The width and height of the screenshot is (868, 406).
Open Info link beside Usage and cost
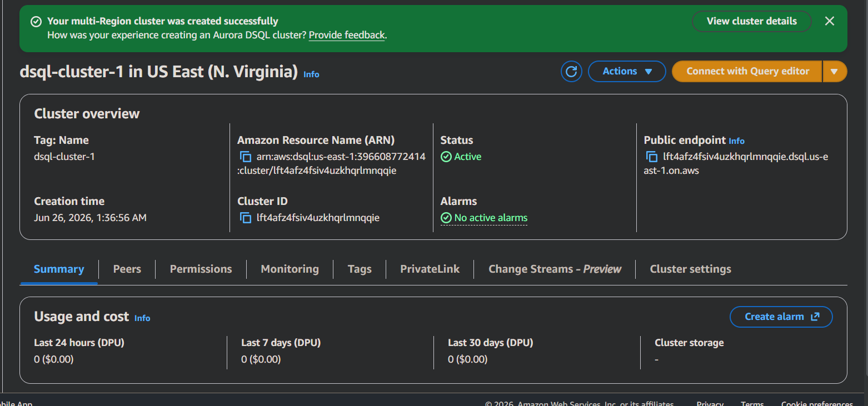(x=142, y=318)
